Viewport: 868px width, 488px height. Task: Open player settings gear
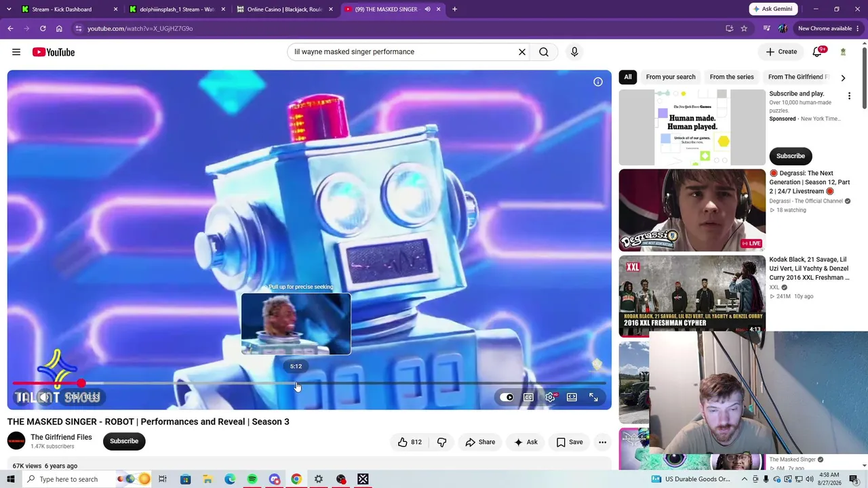coord(550,397)
